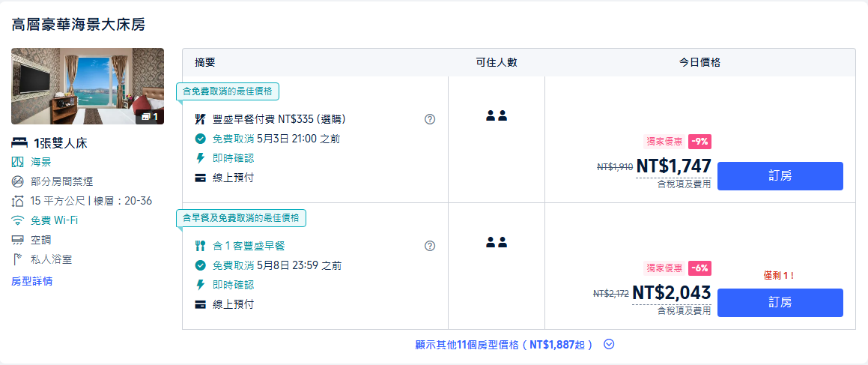
Task: Click help icon beside NT$335 breakfast option
Action: click(430, 119)
